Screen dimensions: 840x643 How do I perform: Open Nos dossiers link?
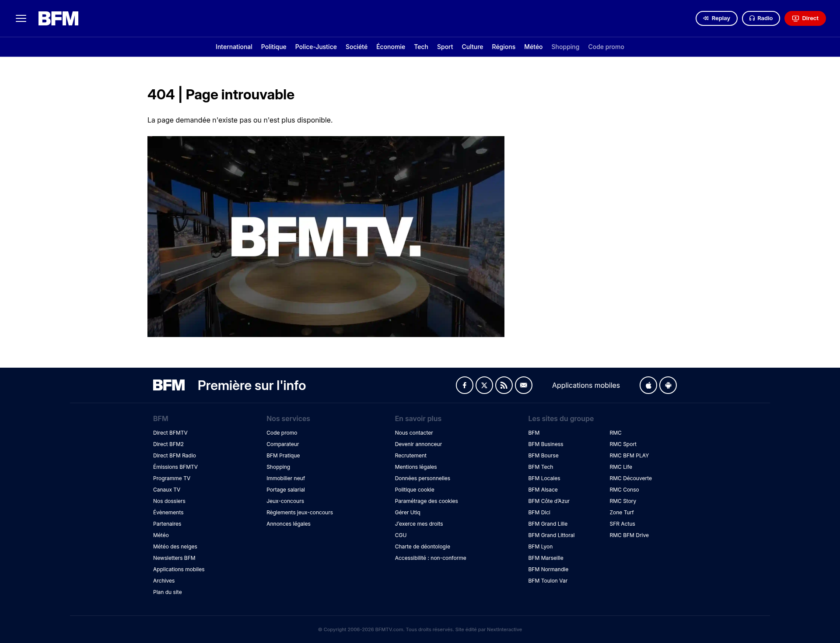[169, 501]
